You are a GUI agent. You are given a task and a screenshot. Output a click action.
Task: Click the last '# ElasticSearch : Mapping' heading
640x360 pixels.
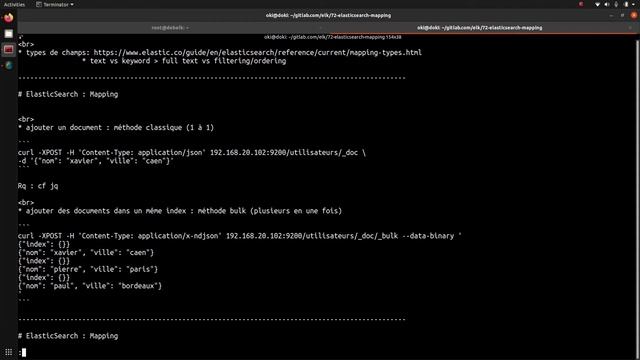68,336
